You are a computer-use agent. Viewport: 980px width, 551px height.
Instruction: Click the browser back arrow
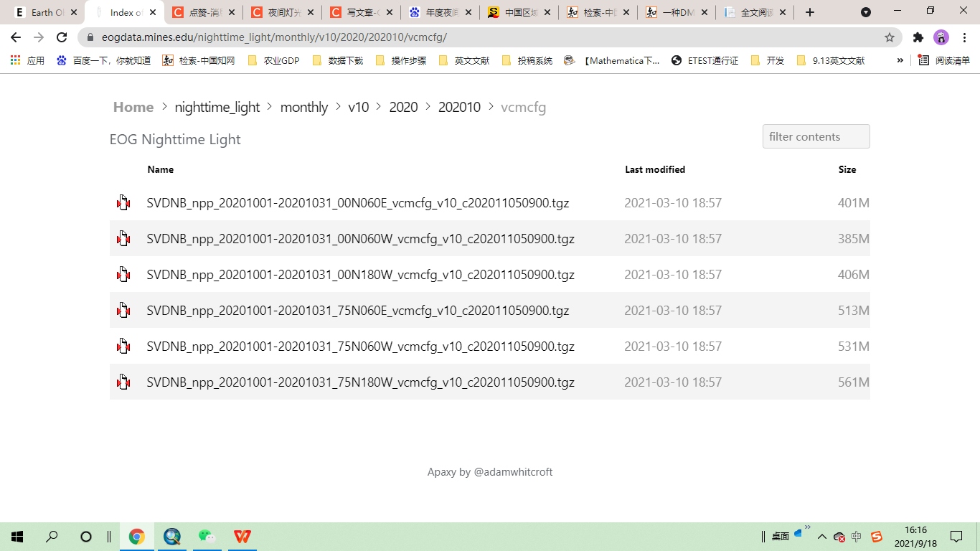[16, 37]
